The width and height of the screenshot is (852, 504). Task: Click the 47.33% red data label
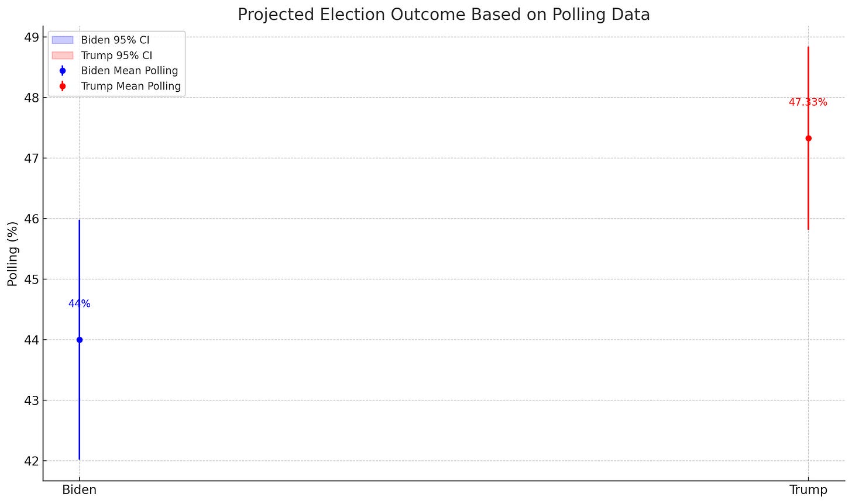pos(808,102)
